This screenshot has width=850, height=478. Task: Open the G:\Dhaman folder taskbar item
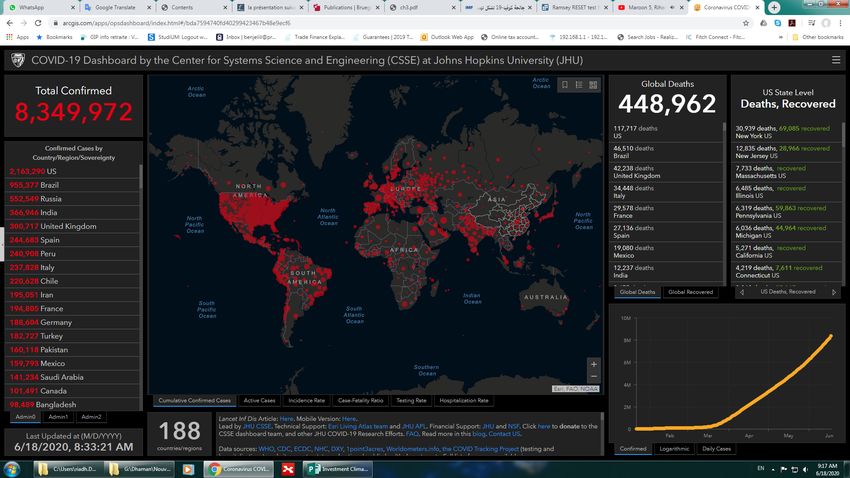(x=139, y=469)
